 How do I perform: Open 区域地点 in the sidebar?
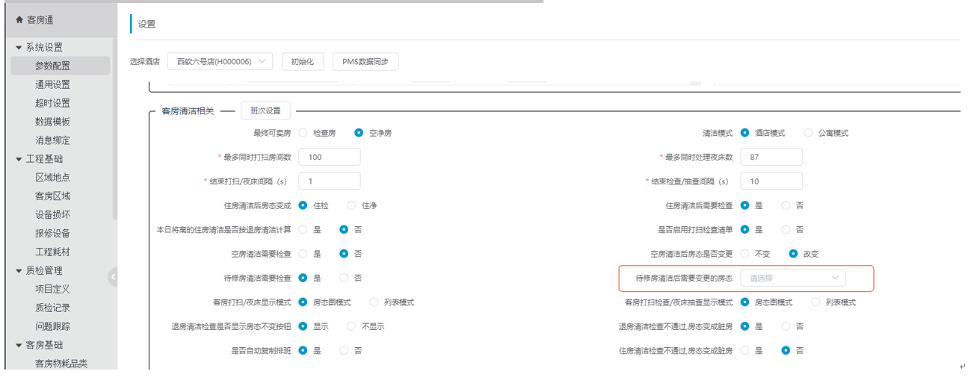pyautogui.click(x=52, y=178)
